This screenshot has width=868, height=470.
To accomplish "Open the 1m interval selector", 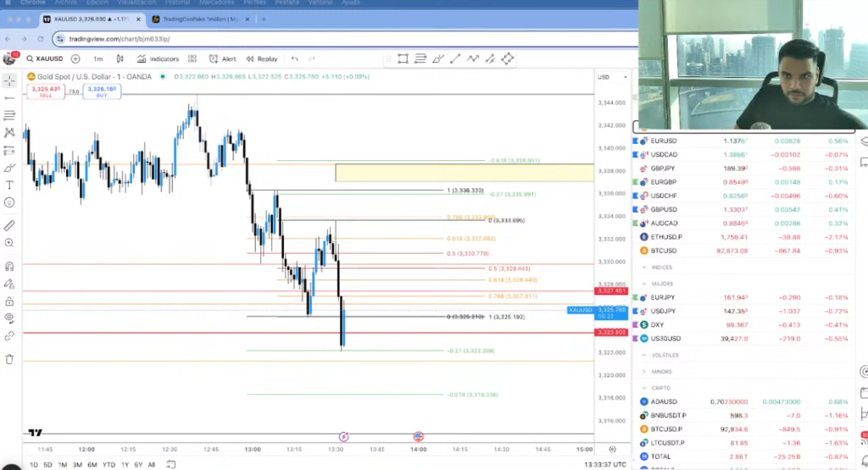I will coord(98,58).
